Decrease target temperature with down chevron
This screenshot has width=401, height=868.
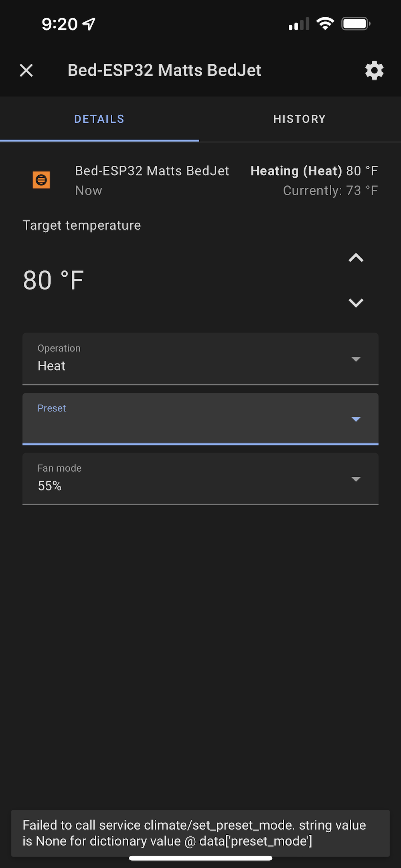[356, 302]
